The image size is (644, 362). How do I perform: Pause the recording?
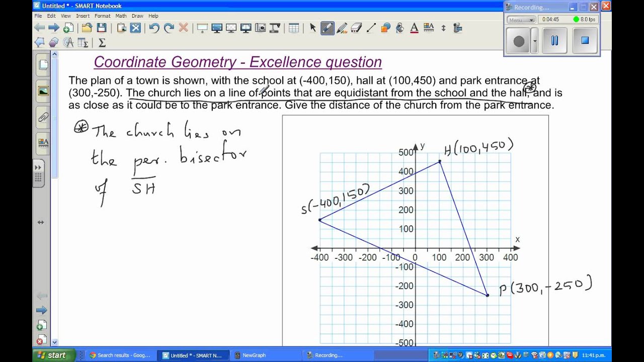click(554, 41)
